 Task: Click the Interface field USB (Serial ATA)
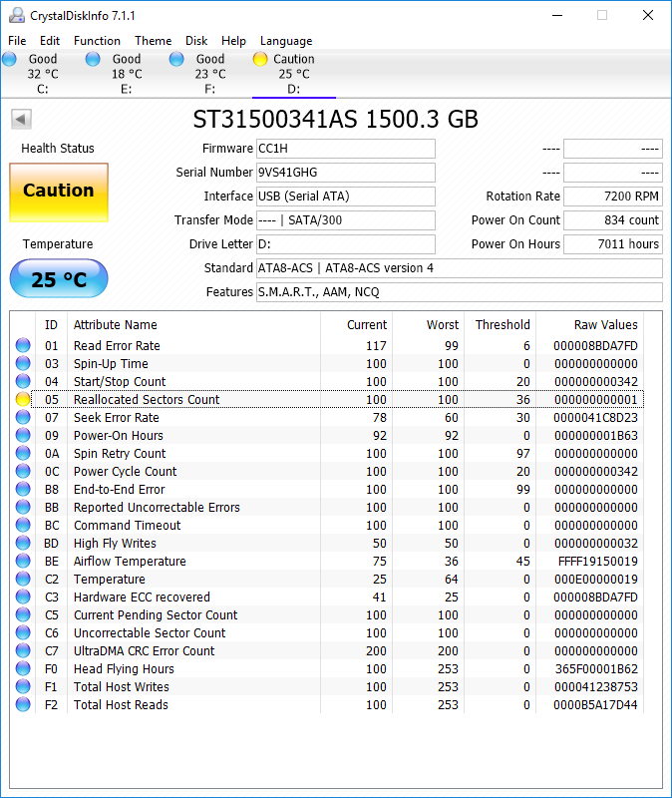tap(345, 197)
